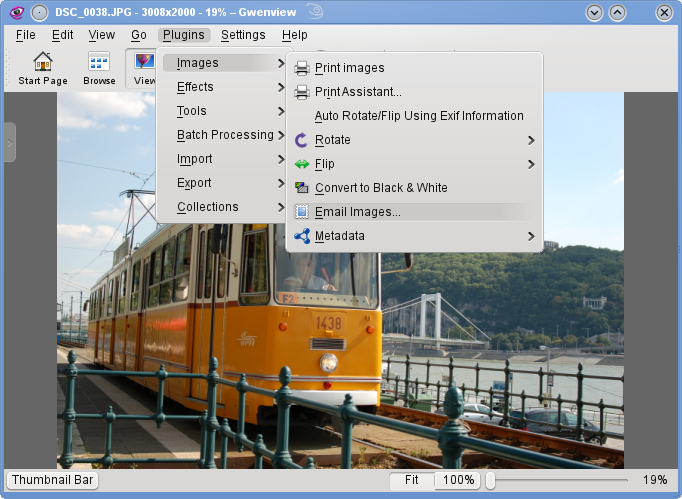Minimize the Gwenview window
Image resolution: width=682 pixels, height=499 pixels.
594,13
